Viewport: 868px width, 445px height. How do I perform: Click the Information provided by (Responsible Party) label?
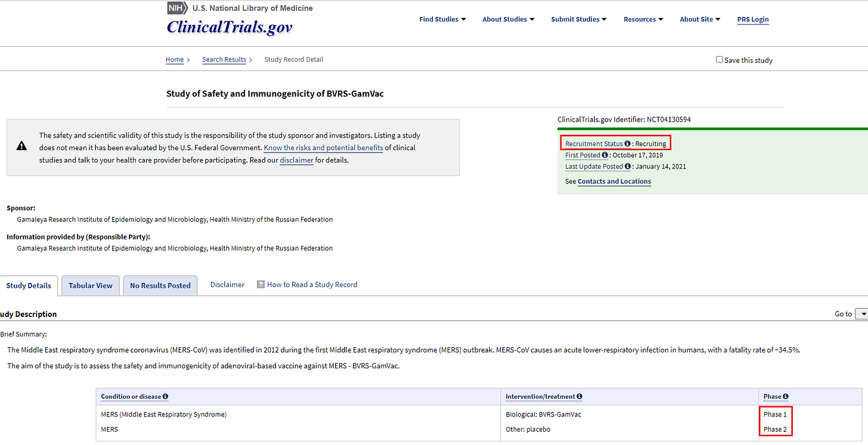(x=78, y=237)
